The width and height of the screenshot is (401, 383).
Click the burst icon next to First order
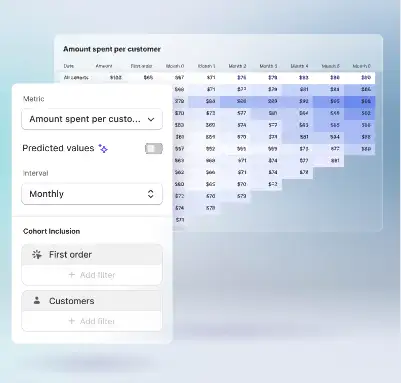coord(37,255)
